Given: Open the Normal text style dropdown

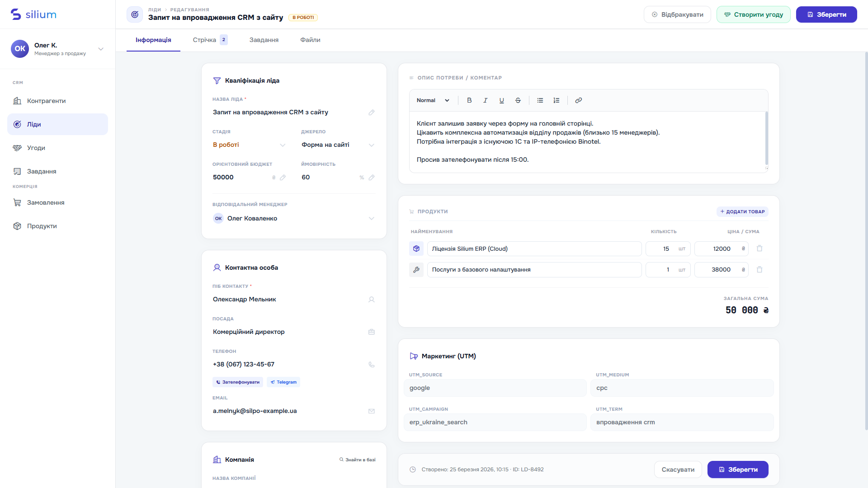Looking at the screenshot, I should (433, 100).
